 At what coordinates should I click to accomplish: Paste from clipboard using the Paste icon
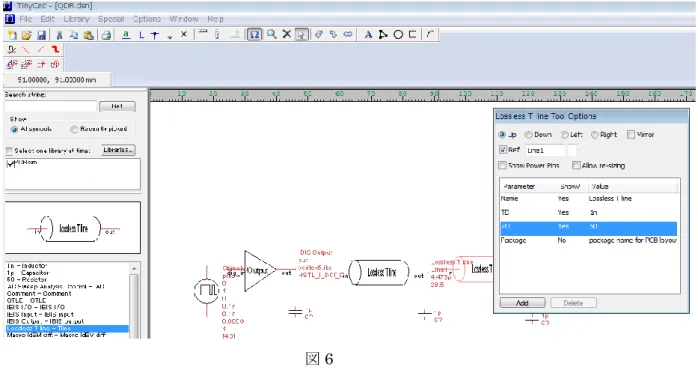[89, 35]
